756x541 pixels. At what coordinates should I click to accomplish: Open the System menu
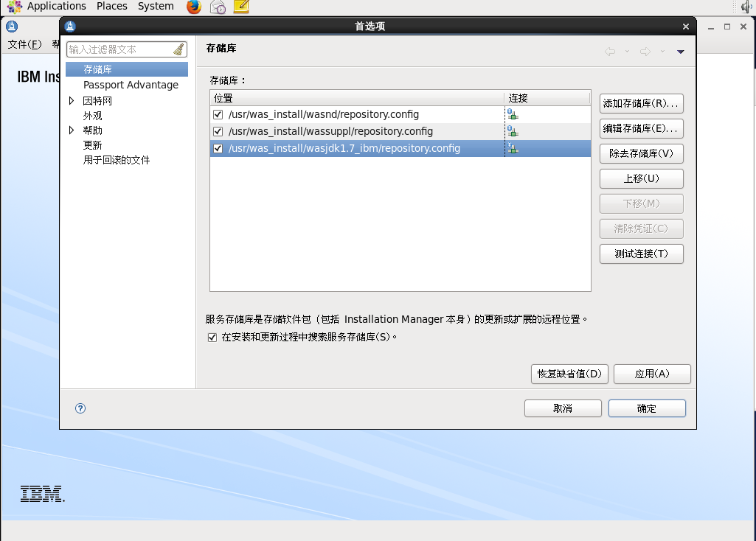(156, 6)
